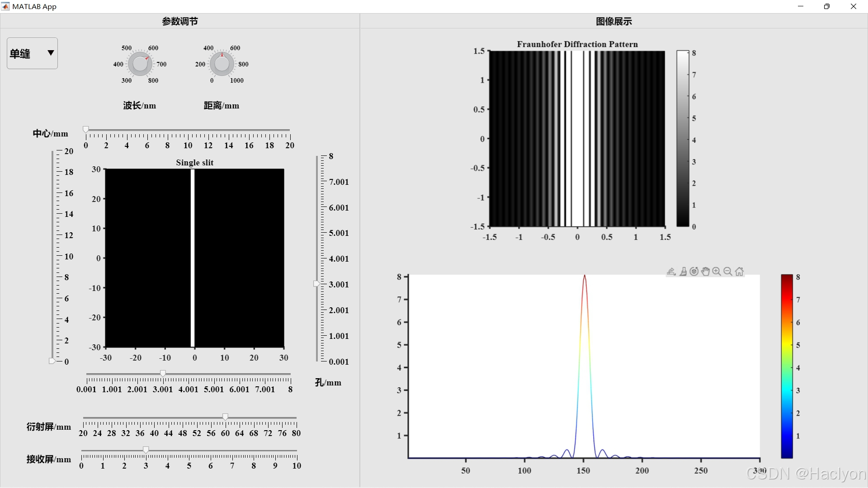Screen dimensions: 868x488
Task: Activate zoom out on the plot
Action: pos(728,272)
